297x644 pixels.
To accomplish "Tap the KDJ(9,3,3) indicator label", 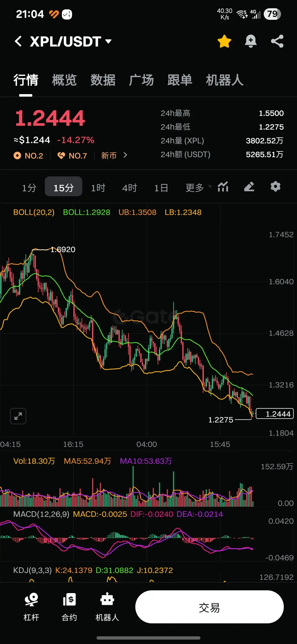I will pos(32,570).
